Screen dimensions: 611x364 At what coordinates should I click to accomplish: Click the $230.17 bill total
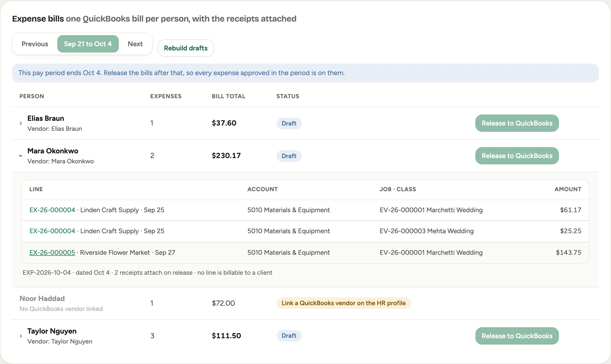click(x=226, y=155)
